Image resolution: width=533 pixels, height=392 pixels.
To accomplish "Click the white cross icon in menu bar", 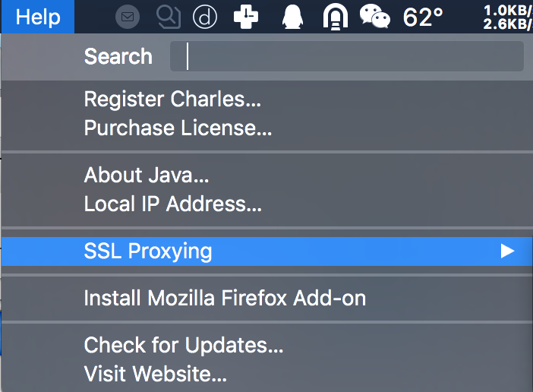I will coord(245,16).
